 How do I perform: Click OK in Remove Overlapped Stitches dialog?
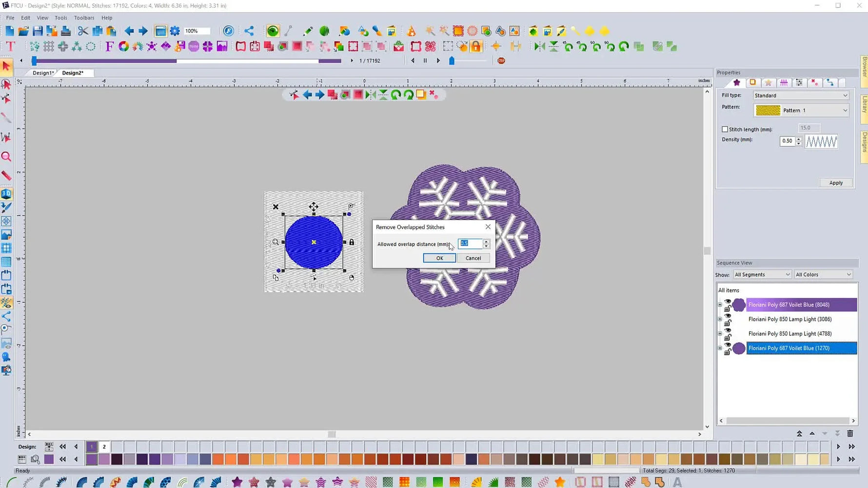coord(438,258)
